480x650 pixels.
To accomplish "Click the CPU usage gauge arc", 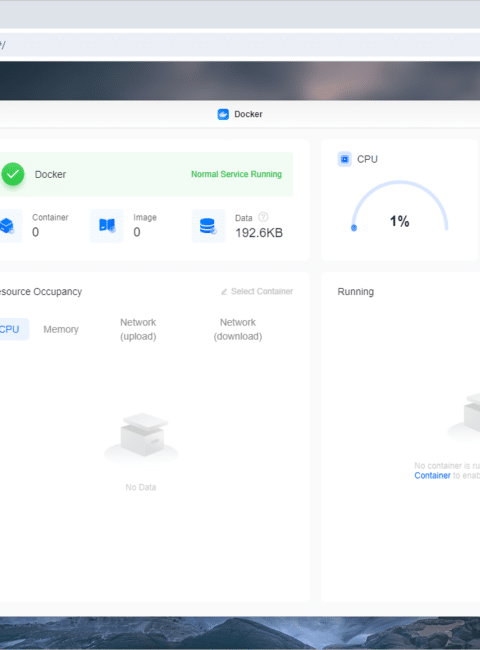I will [x=400, y=205].
